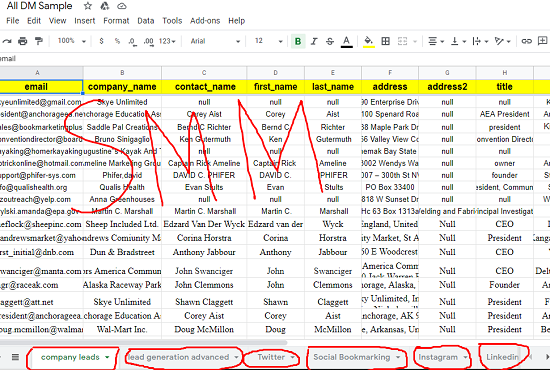Toggle bold formatting

coord(298,41)
